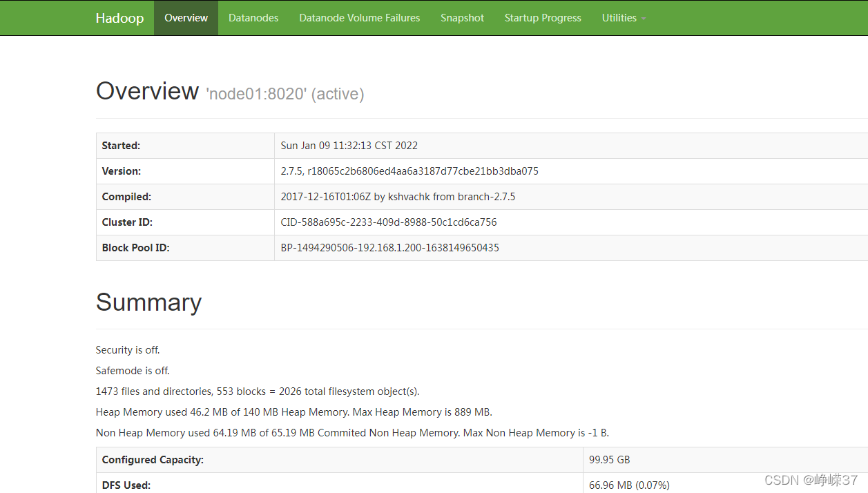Click the Non Heap Memory used 64.19 MB line

(352, 433)
